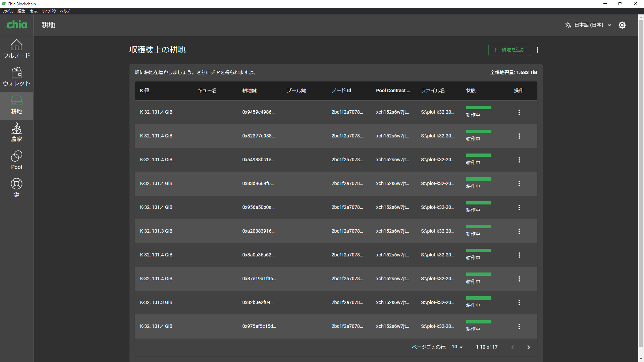Screen dimensions: 644x362
Task: Click the 収穫機上の耕地 heading
Action: [157, 50]
